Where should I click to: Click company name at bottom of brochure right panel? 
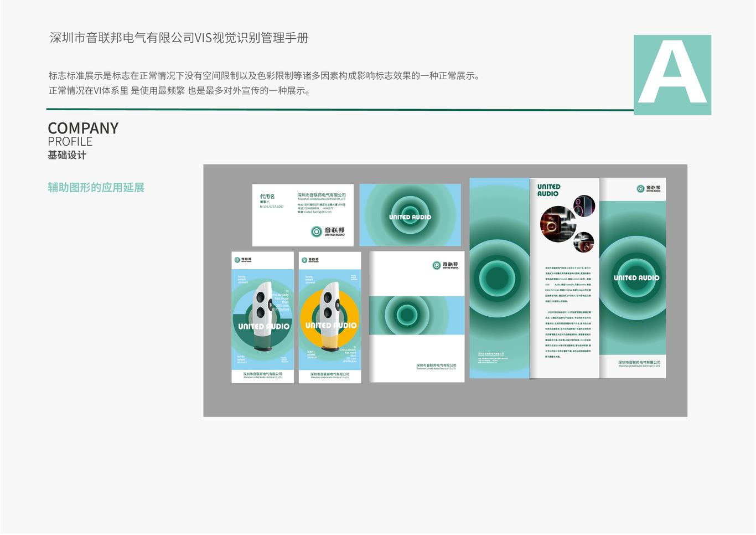(x=639, y=363)
